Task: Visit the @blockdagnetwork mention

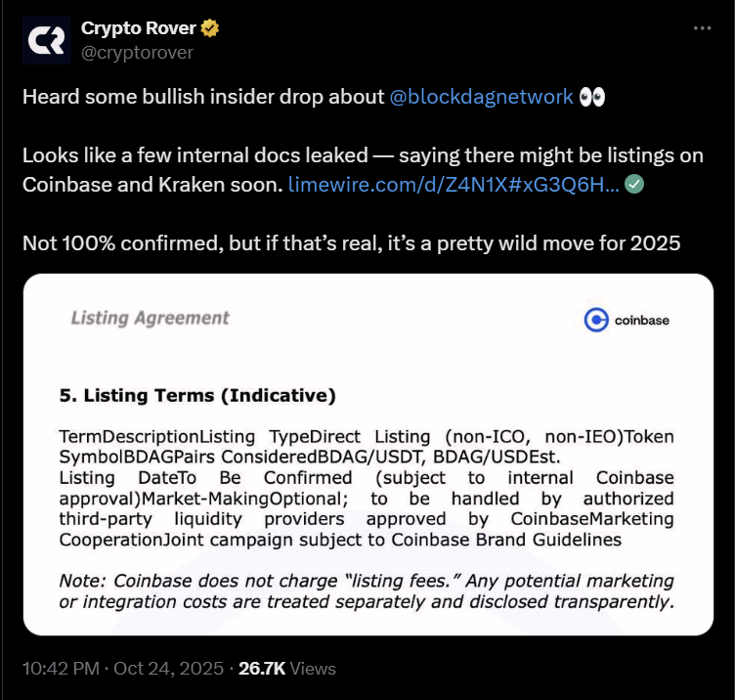Action: (481, 97)
